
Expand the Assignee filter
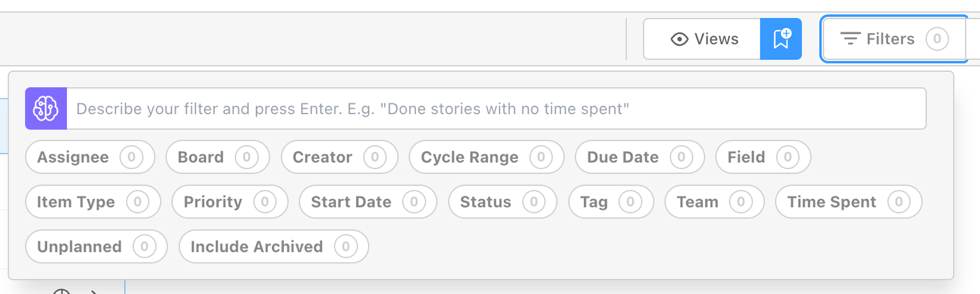(90, 157)
